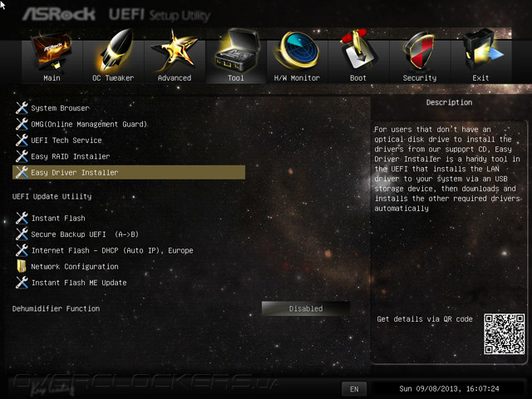Open Network Configuration submenu
Viewport: 532px width, 399px height.
coord(75,266)
